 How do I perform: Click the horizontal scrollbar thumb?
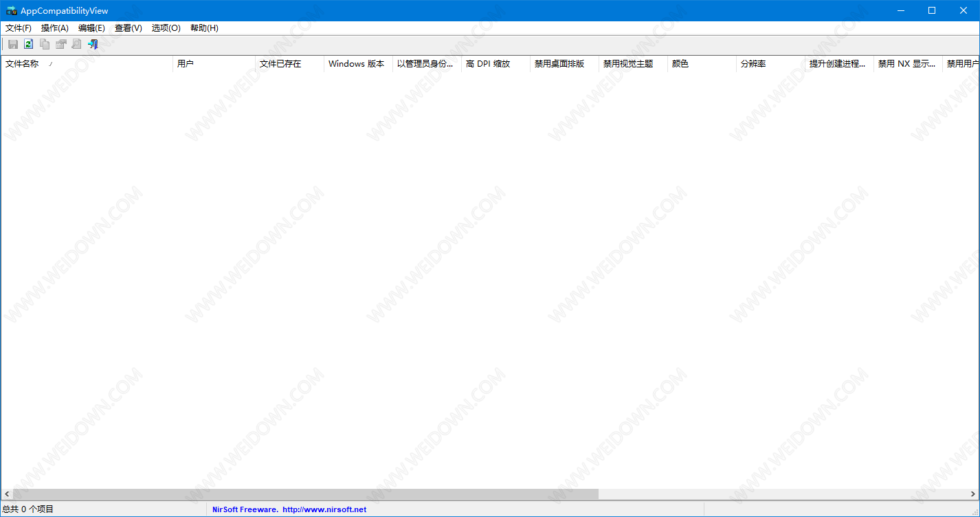[305, 494]
